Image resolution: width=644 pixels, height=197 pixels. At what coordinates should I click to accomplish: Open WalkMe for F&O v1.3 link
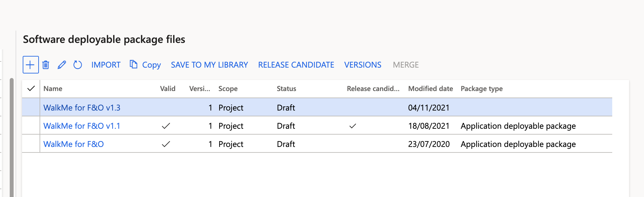82,108
